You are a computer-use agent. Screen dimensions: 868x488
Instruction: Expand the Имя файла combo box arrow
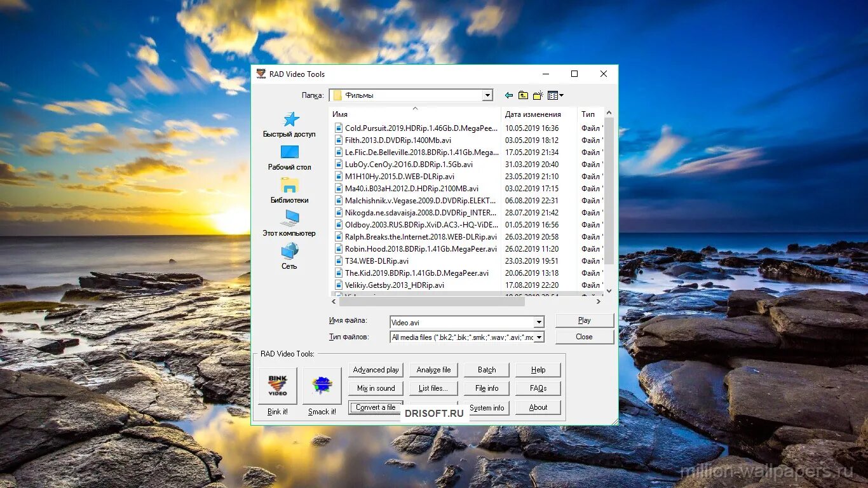pyautogui.click(x=539, y=322)
